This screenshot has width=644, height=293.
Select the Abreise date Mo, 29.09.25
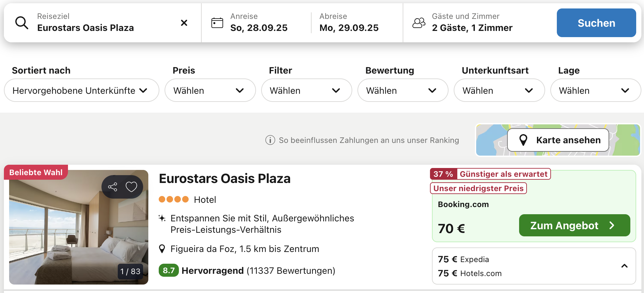(349, 28)
